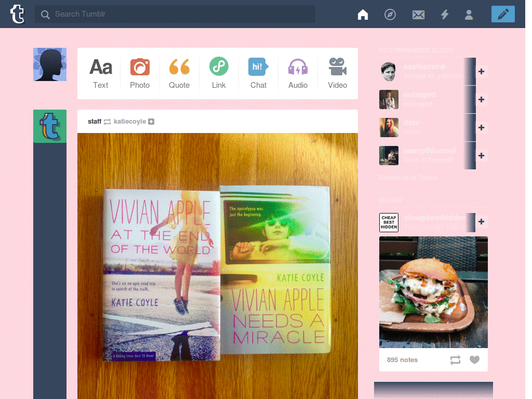Click the Tumblr logo in header

17,14
